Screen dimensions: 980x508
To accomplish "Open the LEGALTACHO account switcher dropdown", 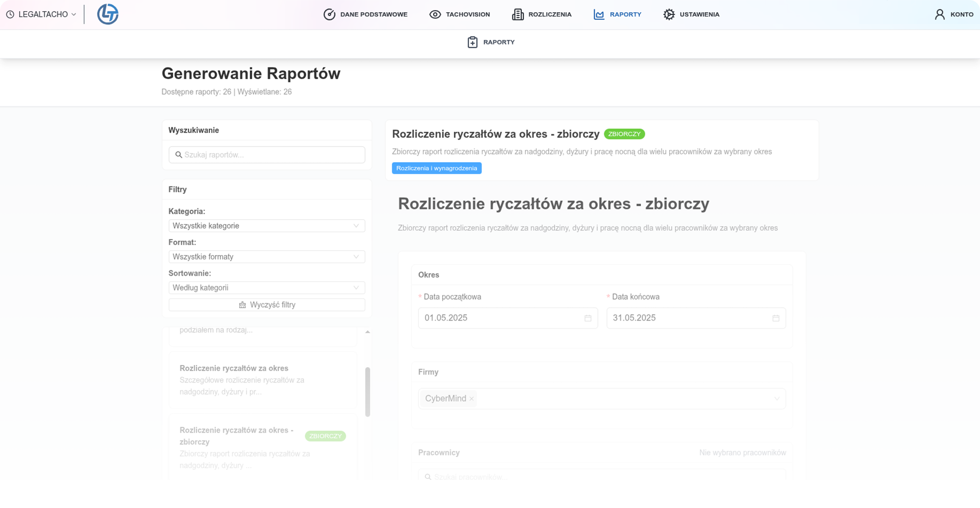I will tap(41, 14).
